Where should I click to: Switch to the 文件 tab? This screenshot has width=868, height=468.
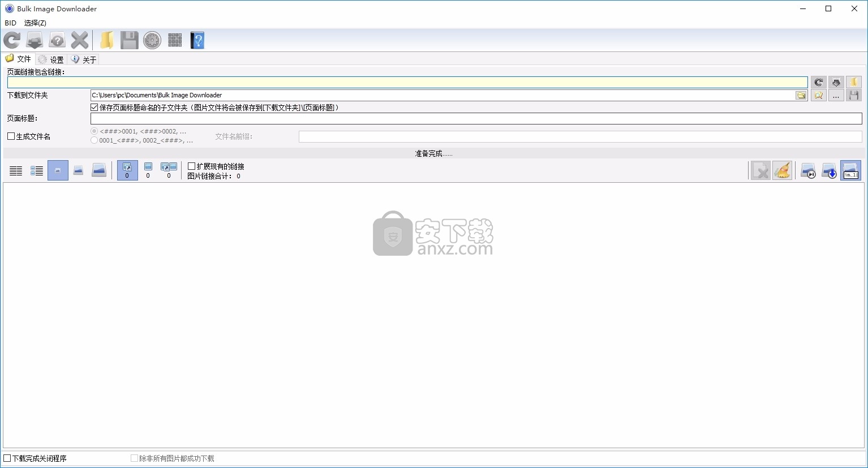point(18,59)
